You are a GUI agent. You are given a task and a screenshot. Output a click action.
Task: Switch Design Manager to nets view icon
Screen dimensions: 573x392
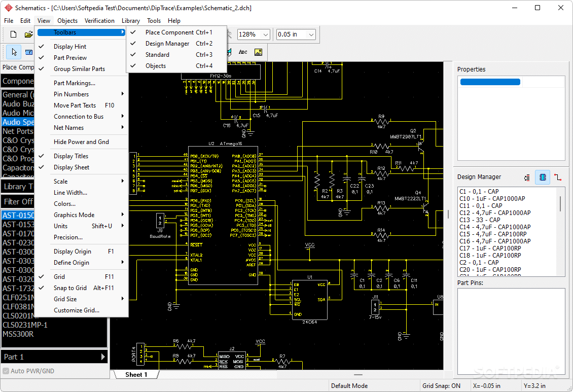(558, 177)
